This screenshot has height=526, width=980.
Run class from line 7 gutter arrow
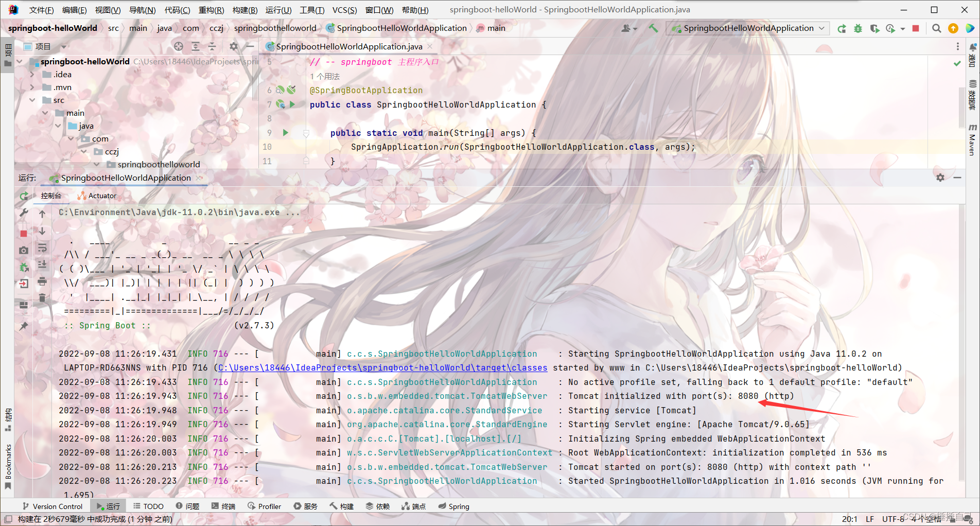(292, 104)
